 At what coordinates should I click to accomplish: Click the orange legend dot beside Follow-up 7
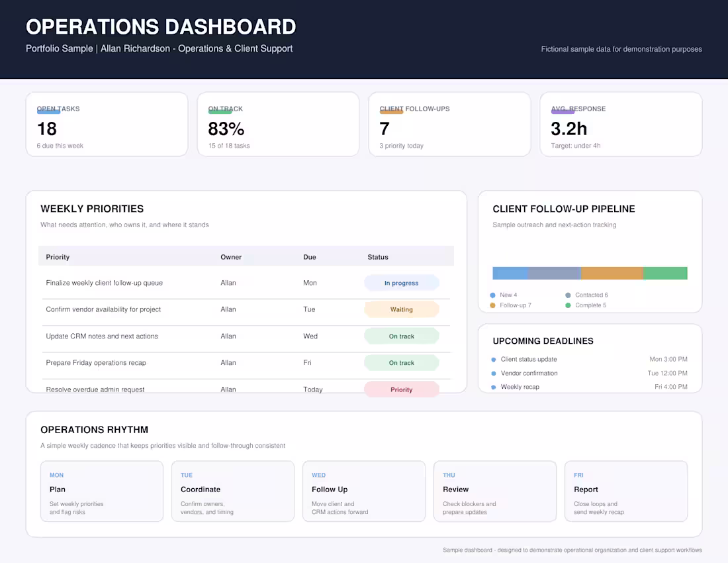coord(492,305)
